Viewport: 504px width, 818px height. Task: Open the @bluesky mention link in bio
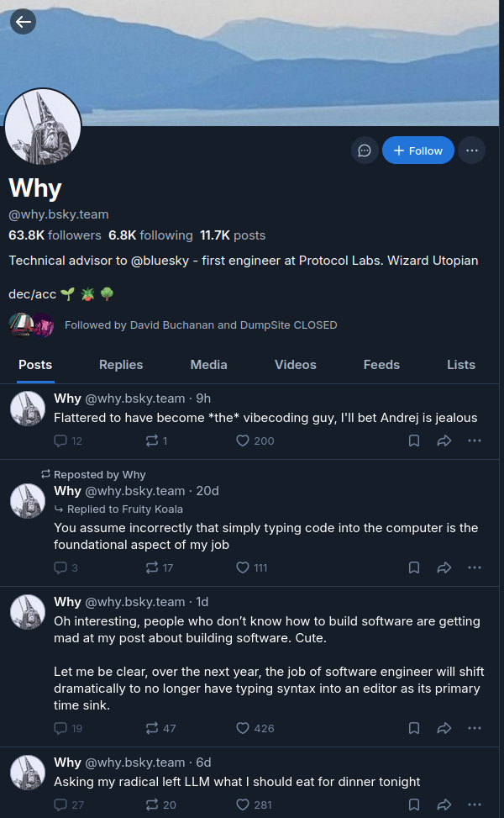pyautogui.click(x=163, y=261)
